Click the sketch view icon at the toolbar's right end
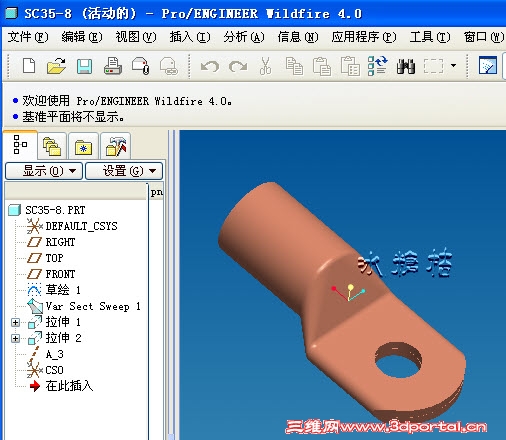The image size is (506, 440). coord(488,65)
